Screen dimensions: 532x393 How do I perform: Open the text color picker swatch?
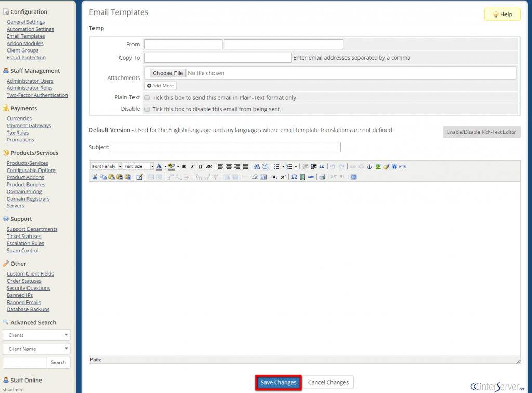pyautogui.click(x=159, y=166)
